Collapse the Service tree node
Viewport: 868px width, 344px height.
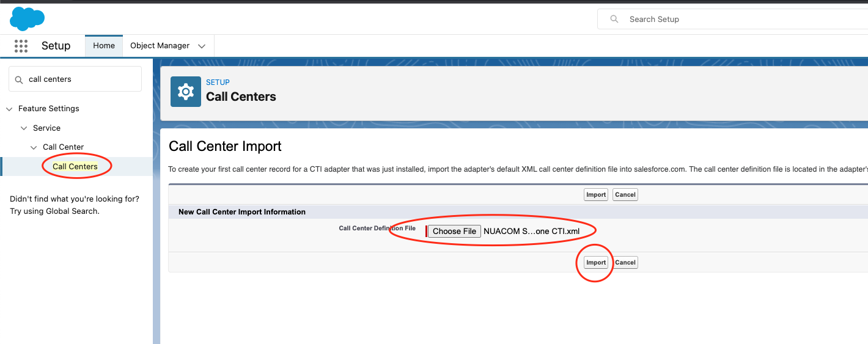coord(24,128)
